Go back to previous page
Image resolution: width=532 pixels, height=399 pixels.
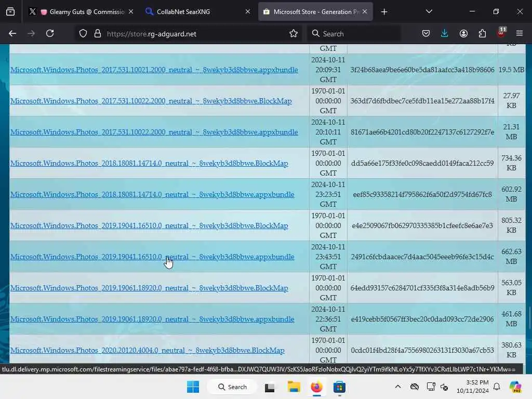(x=12, y=34)
